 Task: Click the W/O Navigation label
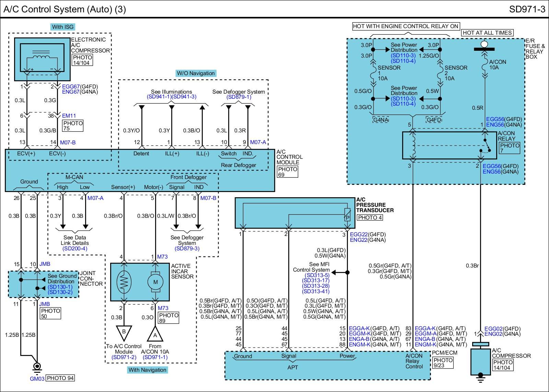pyautogui.click(x=196, y=73)
